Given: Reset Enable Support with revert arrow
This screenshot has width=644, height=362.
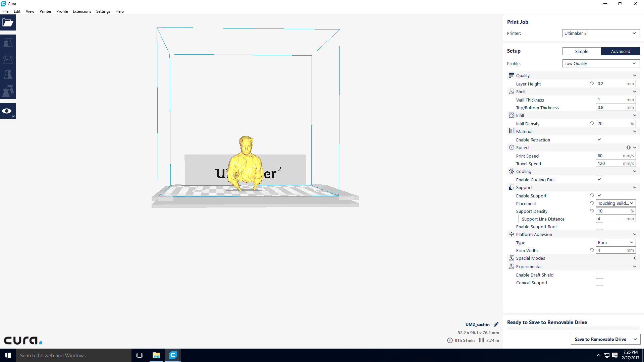Looking at the screenshot, I should (x=592, y=195).
